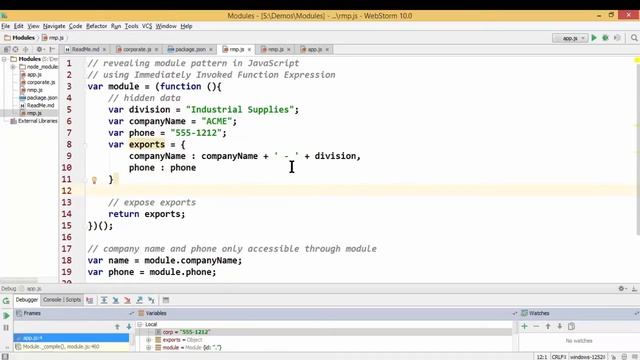
Task: Select the Debugger tab
Action: 27,300
